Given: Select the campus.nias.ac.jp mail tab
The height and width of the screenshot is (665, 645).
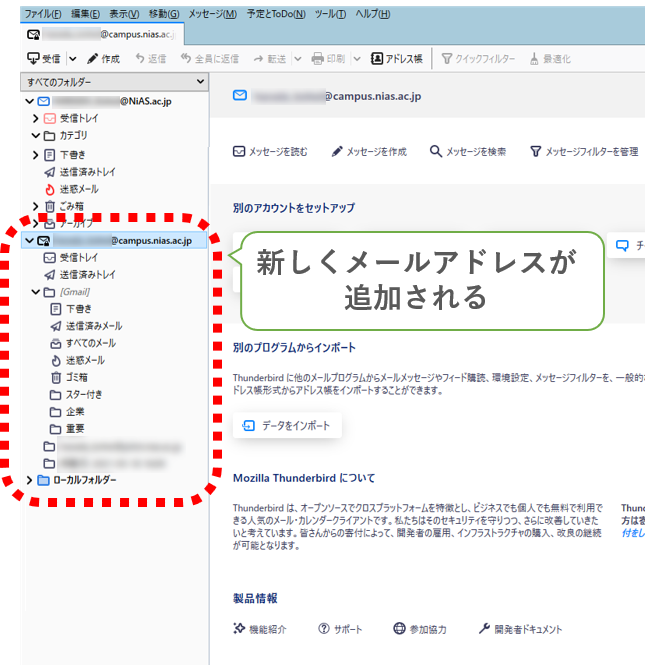Looking at the screenshot, I should coord(102,34).
